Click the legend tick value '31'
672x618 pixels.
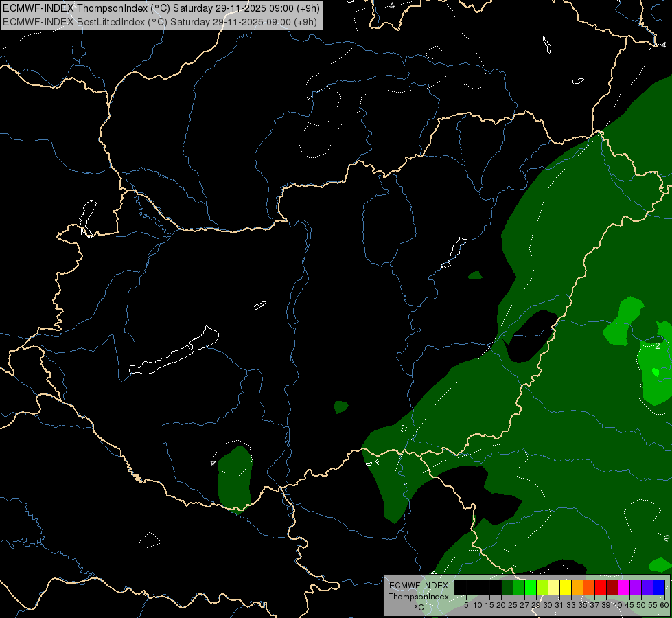pos(559,605)
